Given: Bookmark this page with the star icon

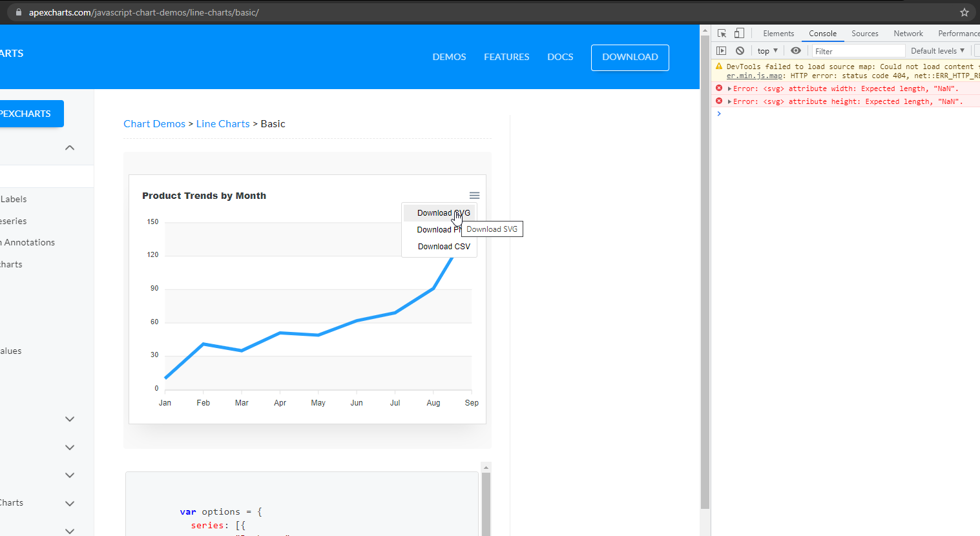Looking at the screenshot, I should 964,11.
